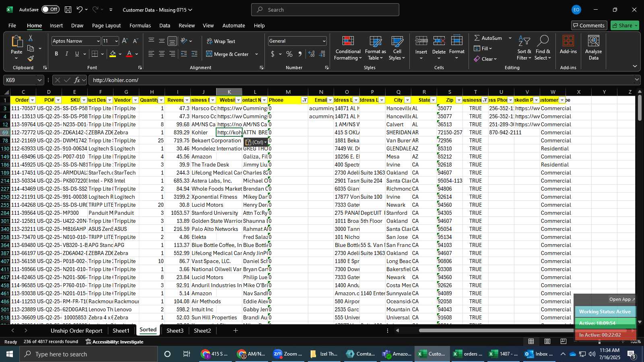Apply yellow Fill Color swatch

coord(113,54)
